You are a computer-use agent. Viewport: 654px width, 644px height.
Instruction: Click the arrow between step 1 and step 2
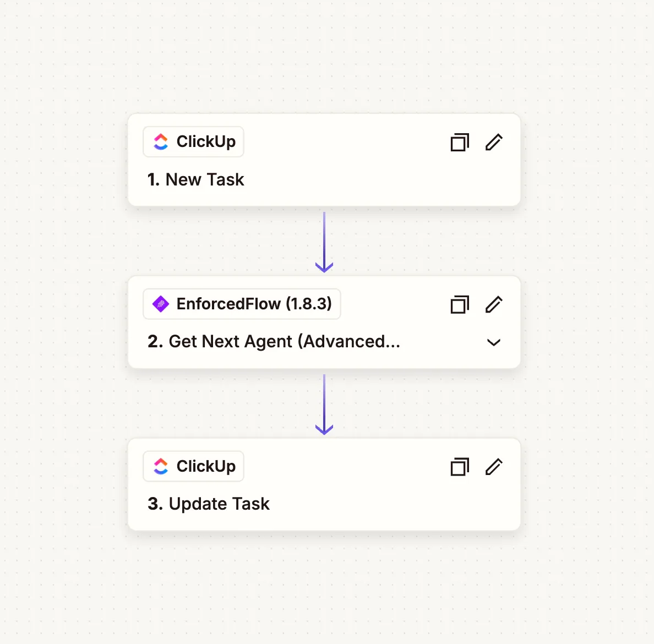(x=324, y=241)
